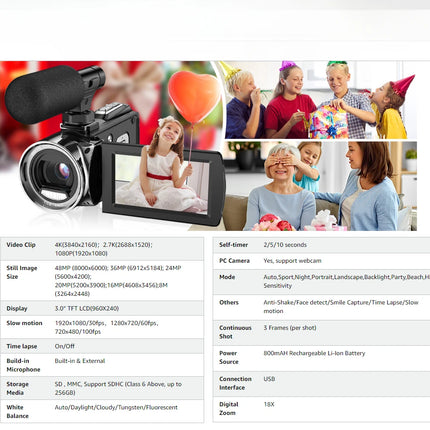Select the '4K(3840x2160); 2.7K(2688x1520);' value
Screen dimensions: 430x430
point(103,245)
